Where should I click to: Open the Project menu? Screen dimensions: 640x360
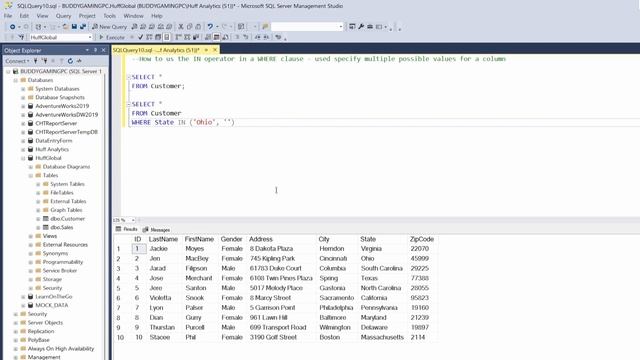pyautogui.click(x=87, y=16)
